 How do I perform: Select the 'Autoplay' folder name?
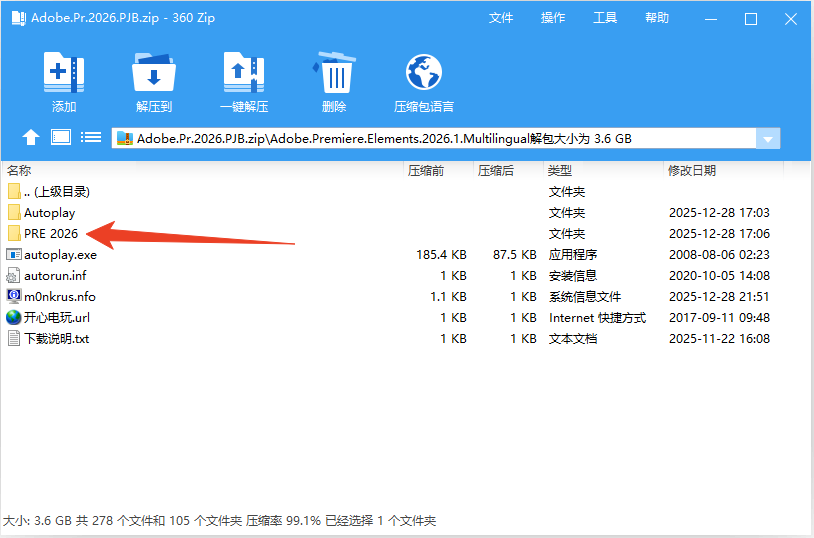[49, 213]
